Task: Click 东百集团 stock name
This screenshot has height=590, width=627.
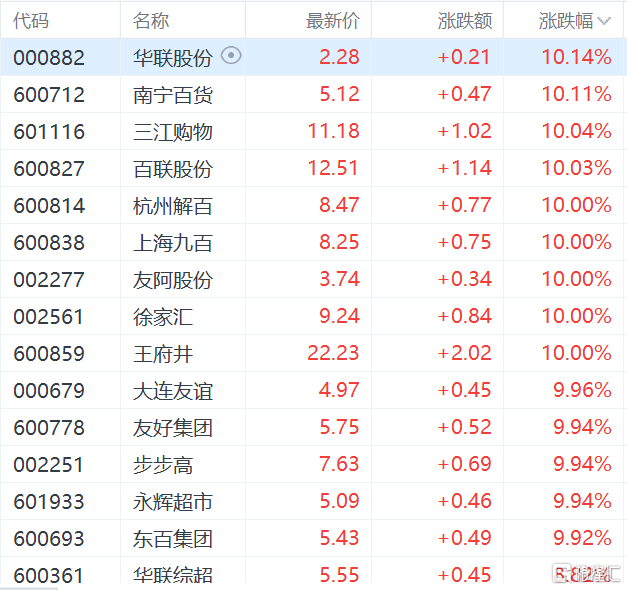Action: coord(172,539)
